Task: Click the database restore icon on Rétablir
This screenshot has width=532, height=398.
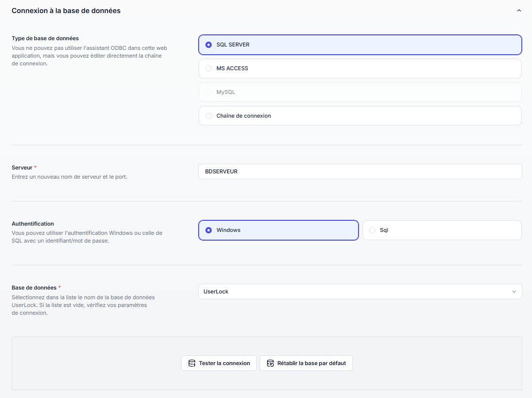Action: click(270, 363)
